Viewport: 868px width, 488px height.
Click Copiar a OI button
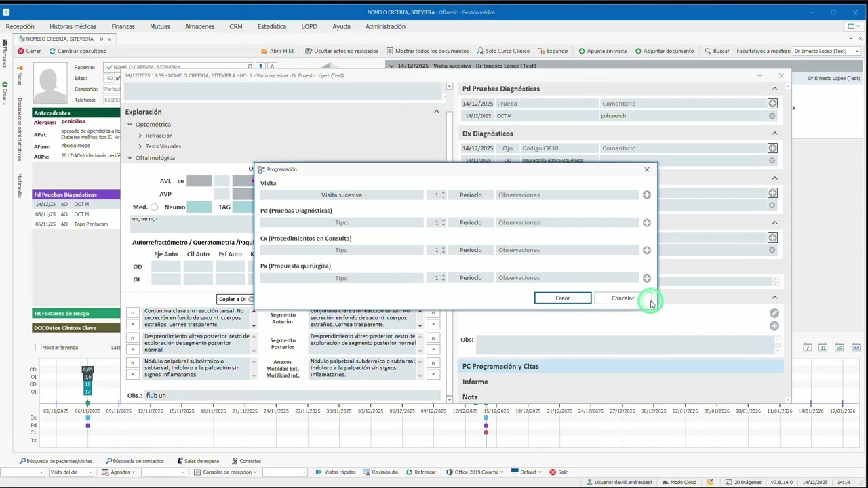(x=235, y=299)
